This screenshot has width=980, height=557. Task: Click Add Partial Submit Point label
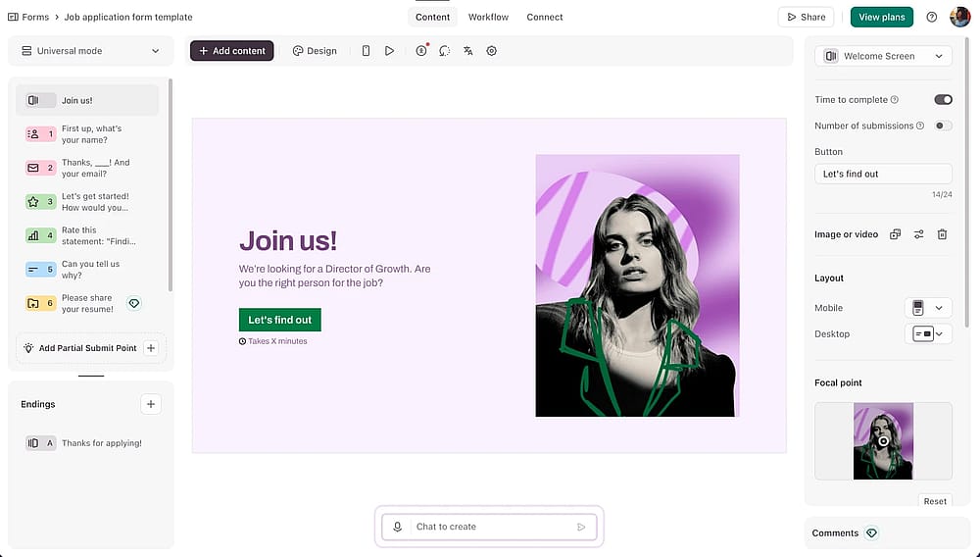87,348
